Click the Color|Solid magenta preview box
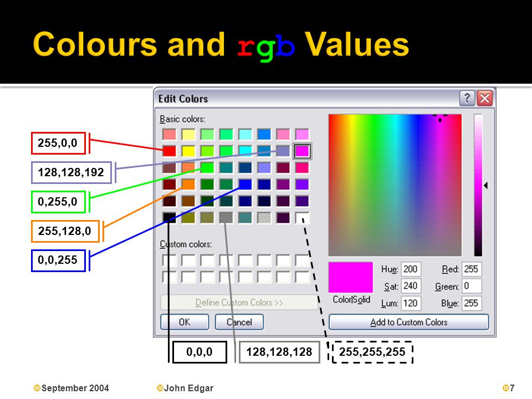This screenshot has height=399, width=532. click(350, 277)
